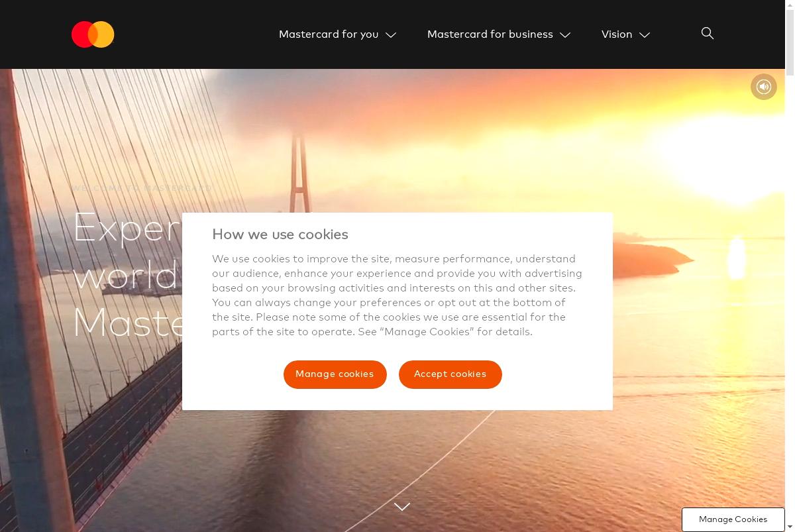Open the Mastercard for business menu
This screenshot has height=532, width=795.
(x=490, y=34)
